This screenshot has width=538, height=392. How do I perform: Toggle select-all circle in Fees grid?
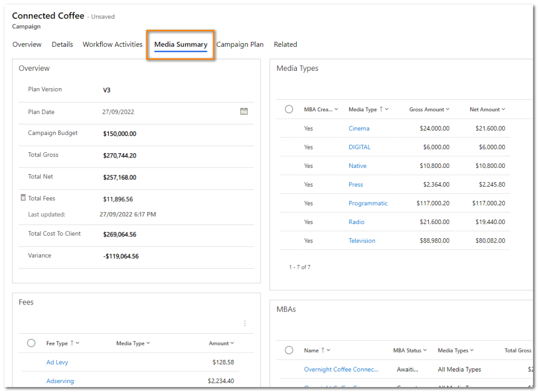31,343
